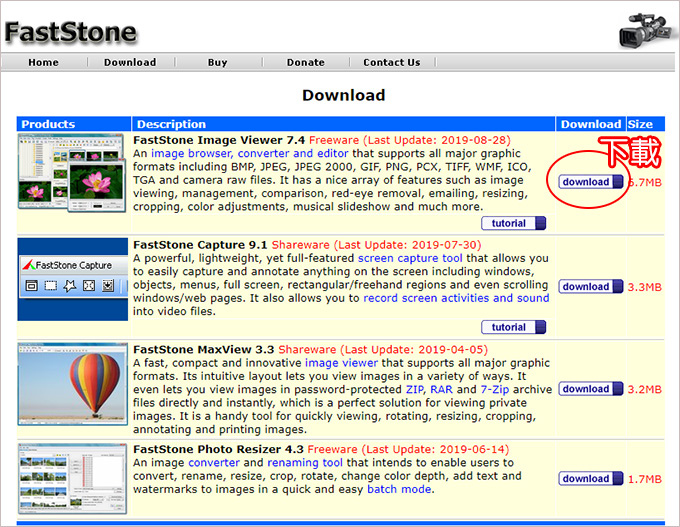Follow the 7-Zip link
Screen dimensions: 680x527
click(495, 390)
